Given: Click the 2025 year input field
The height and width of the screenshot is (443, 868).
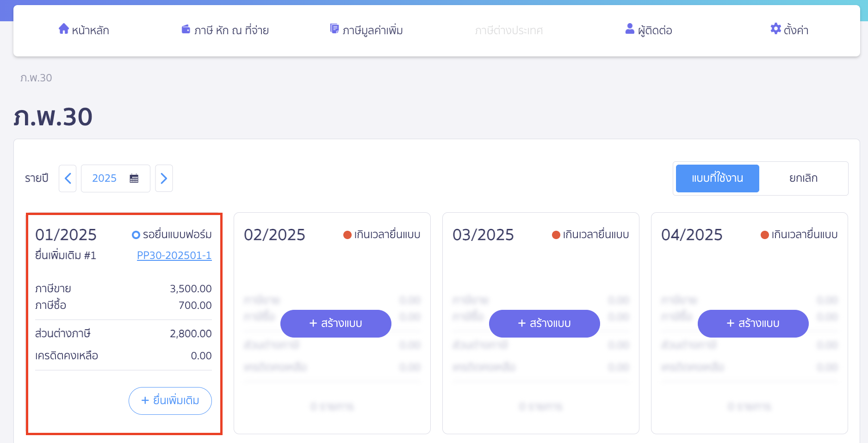Looking at the screenshot, I should tap(105, 178).
